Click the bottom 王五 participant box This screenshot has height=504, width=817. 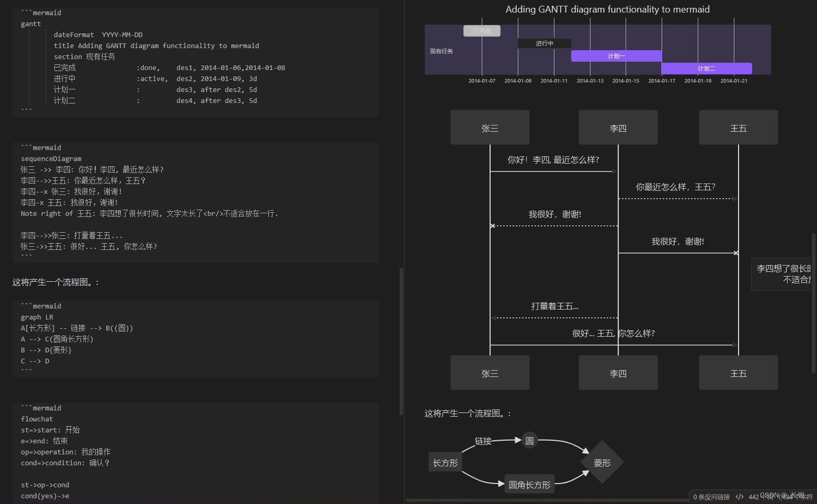click(x=739, y=373)
